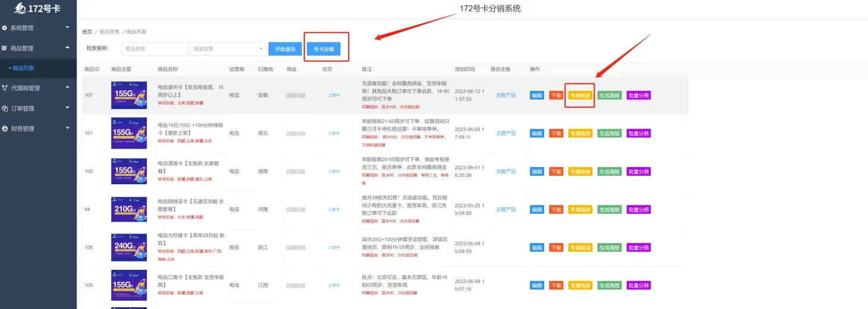868x309 pixels.
Task: Collapse the 商品管理 menu arrow
Action: [x=68, y=48]
